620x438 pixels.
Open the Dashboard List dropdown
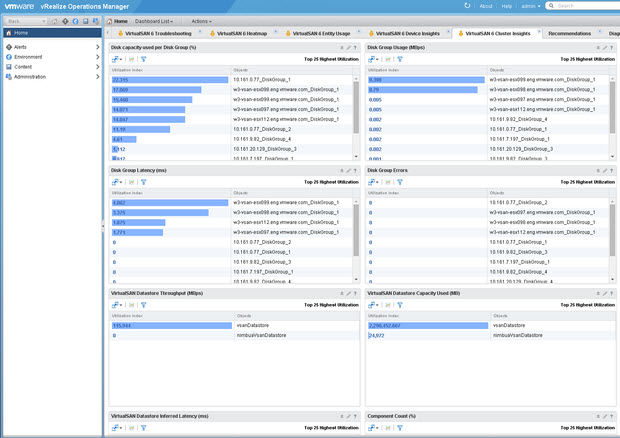(x=154, y=21)
